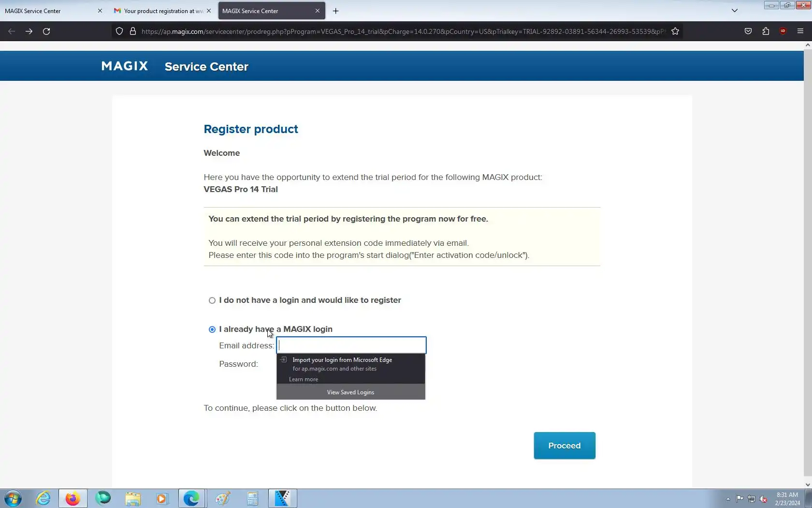Open Paint from the taskbar
This screenshot has height=508, width=812.
[x=222, y=498]
